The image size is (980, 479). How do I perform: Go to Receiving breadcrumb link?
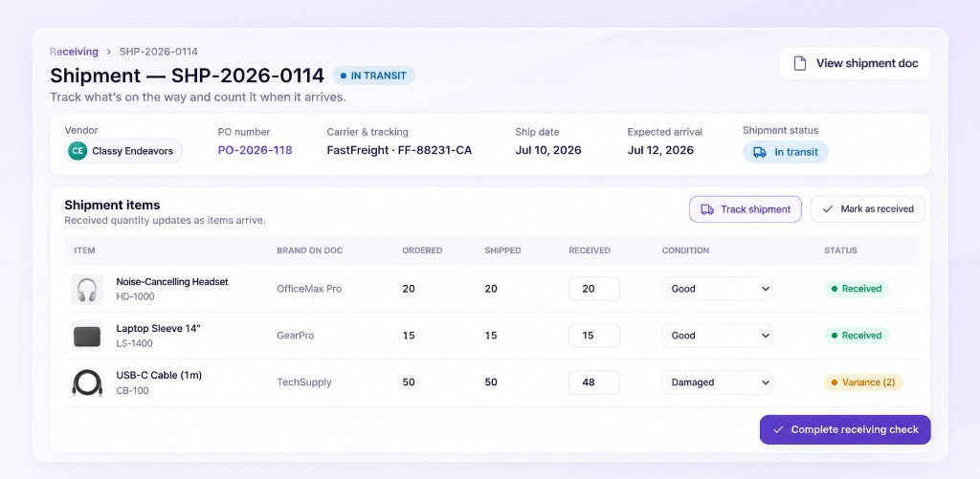(x=74, y=52)
